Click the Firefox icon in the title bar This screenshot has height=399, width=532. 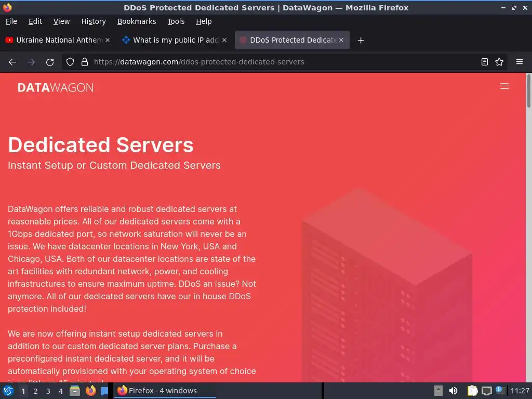point(7,7)
